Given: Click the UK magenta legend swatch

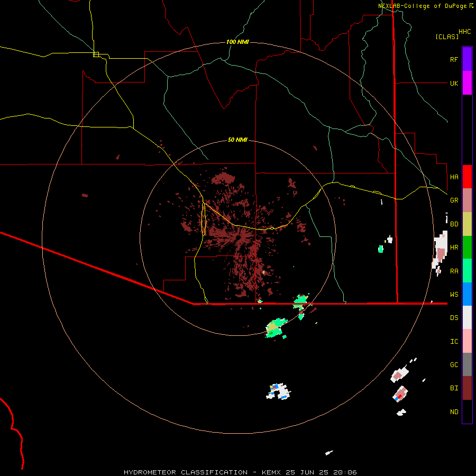Looking at the screenshot, I should tap(467, 83).
